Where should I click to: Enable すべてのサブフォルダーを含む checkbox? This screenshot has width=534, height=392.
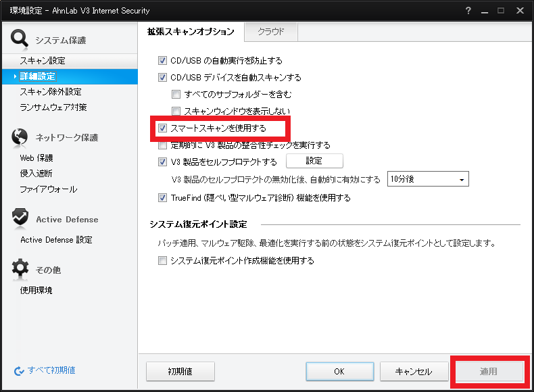coord(176,94)
